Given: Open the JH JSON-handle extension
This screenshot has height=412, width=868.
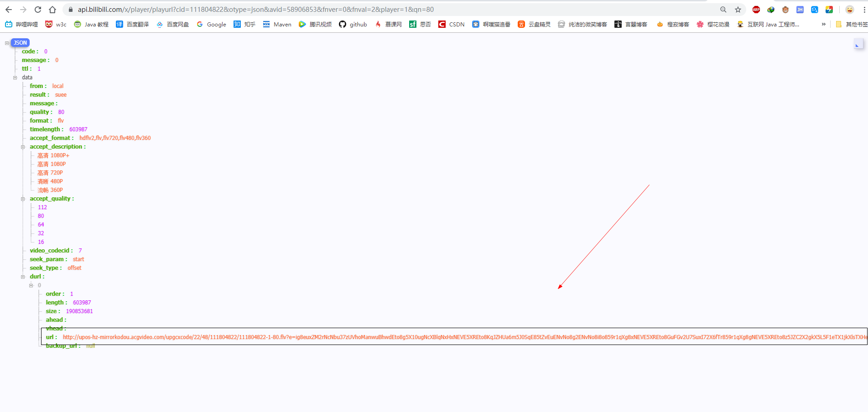Looking at the screenshot, I should (800, 10).
